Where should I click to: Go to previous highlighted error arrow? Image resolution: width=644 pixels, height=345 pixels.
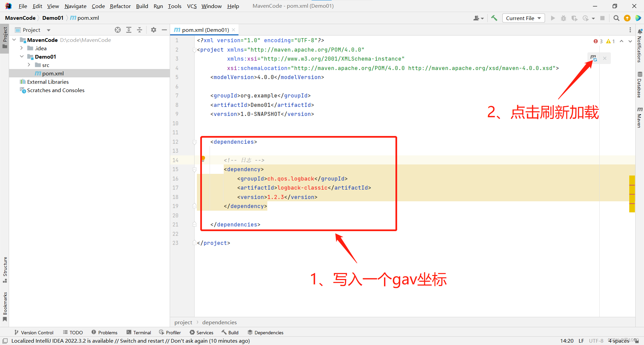pos(622,41)
